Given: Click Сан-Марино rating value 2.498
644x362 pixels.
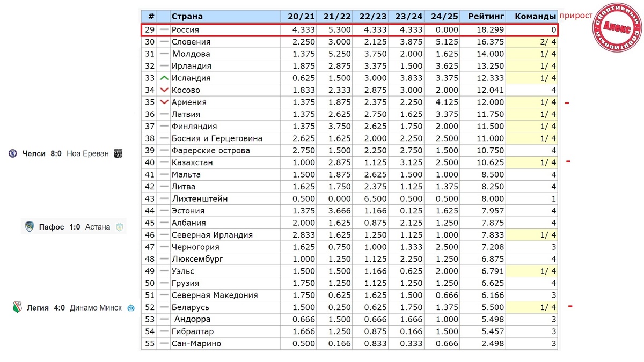Looking at the screenshot, I should coord(493,343).
